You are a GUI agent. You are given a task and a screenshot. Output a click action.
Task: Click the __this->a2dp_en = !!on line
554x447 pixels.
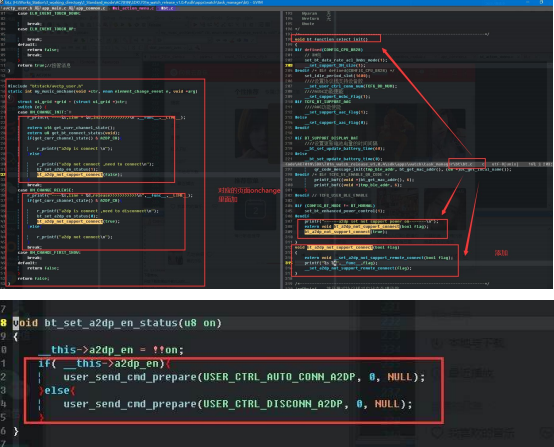click(111, 350)
